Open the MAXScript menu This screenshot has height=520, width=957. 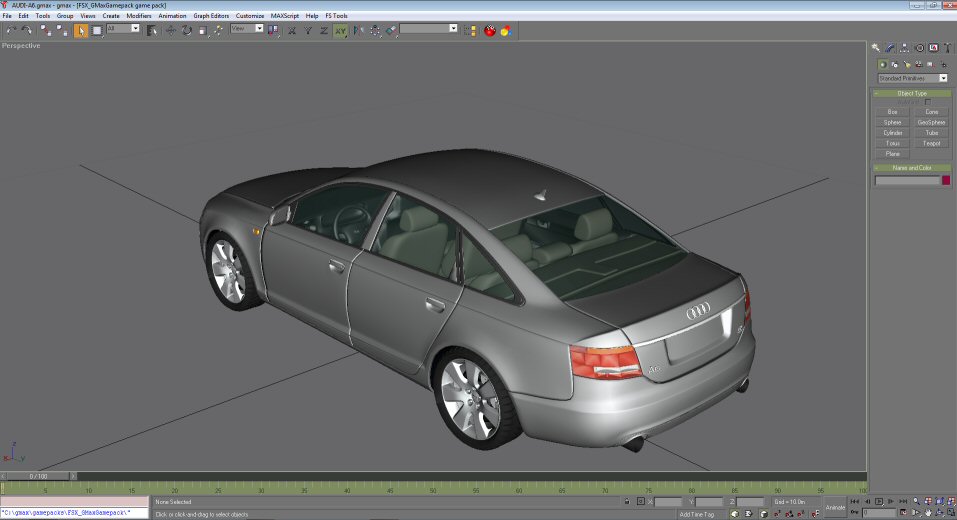284,16
